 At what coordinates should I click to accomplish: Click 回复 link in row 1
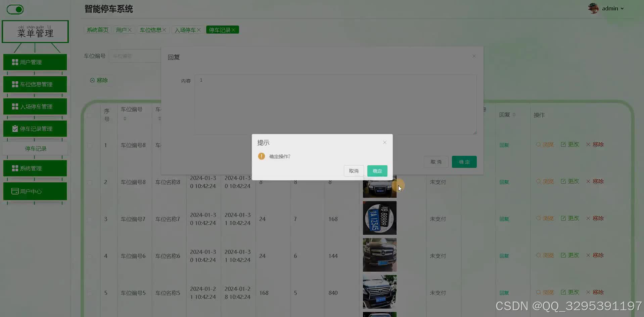click(504, 145)
